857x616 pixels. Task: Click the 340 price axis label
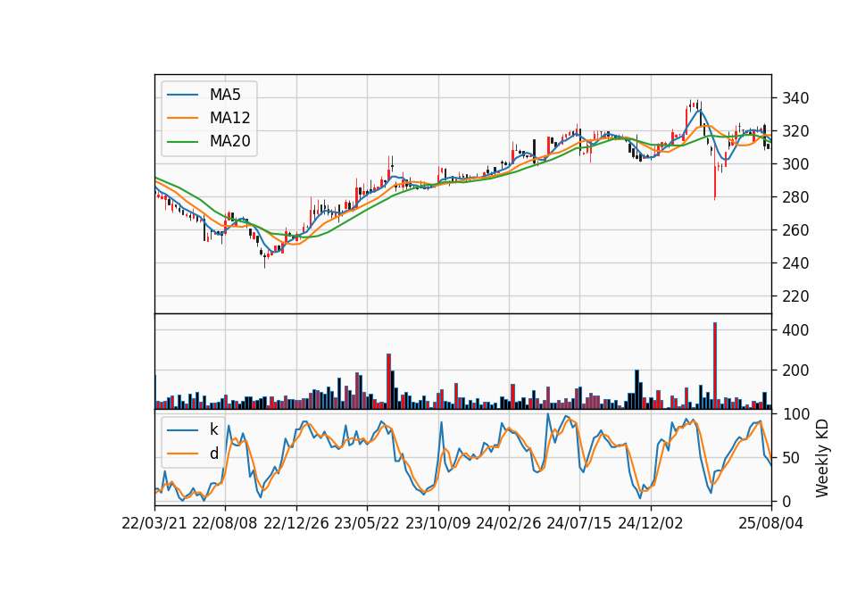coord(795,98)
